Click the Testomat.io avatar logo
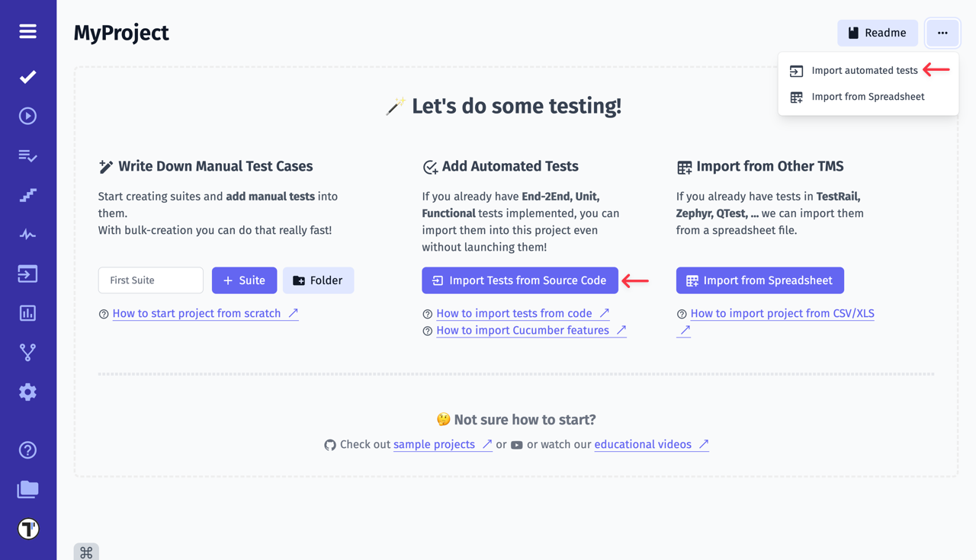The height and width of the screenshot is (560, 976). coord(27,529)
